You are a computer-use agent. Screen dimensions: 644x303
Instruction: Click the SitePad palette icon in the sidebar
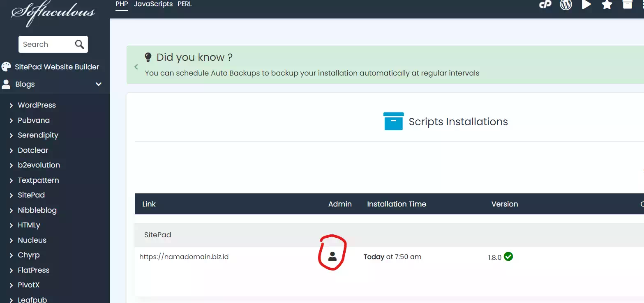(x=6, y=67)
